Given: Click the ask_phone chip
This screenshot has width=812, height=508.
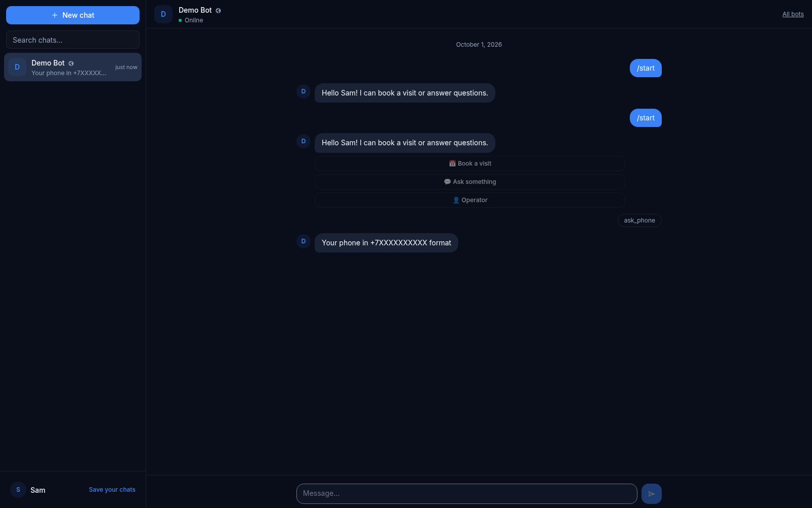Looking at the screenshot, I should pos(639,220).
